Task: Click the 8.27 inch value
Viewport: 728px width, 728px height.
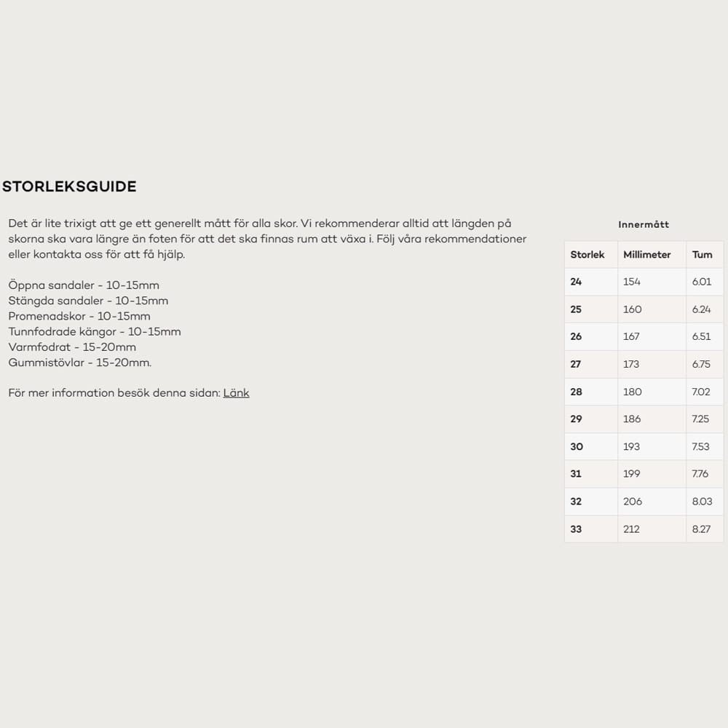Action: point(702,529)
